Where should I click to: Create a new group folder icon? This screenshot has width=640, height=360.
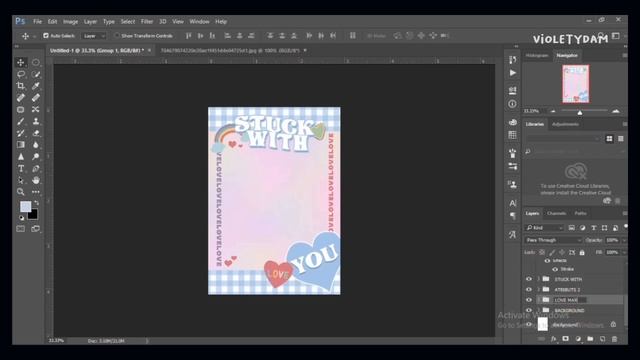(x=590, y=339)
